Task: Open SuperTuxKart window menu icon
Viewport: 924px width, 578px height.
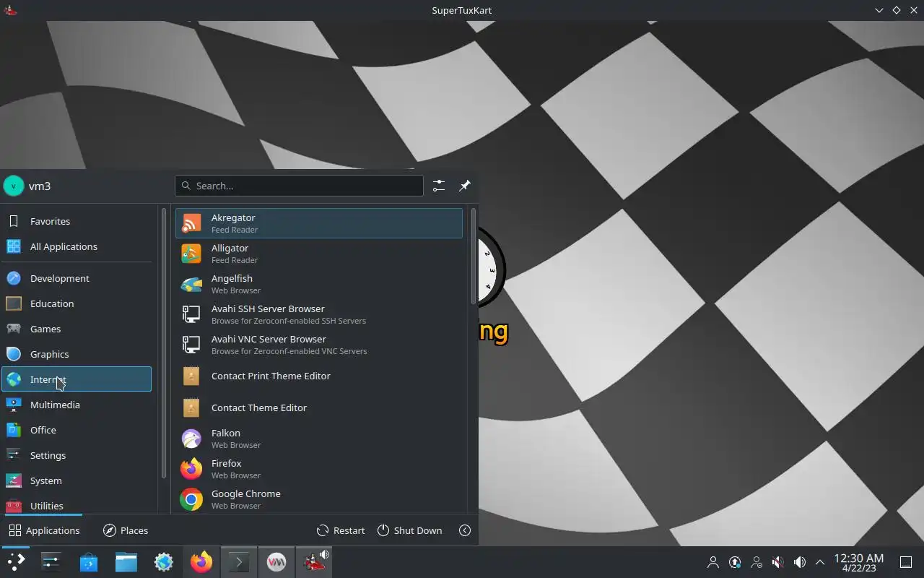Action: pos(10,10)
